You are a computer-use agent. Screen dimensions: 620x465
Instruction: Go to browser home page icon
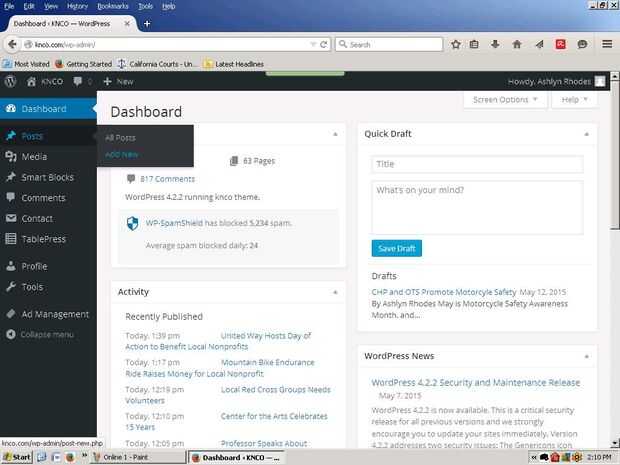[x=517, y=44]
